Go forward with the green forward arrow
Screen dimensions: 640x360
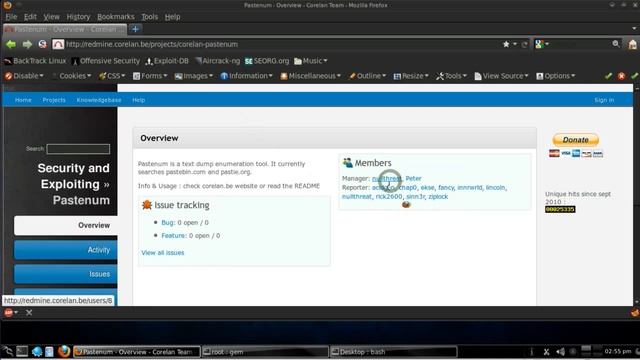pos(27,44)
